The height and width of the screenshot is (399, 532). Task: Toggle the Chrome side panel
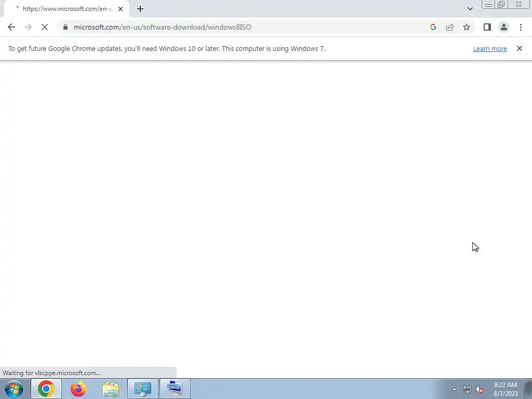pos(487,27)
